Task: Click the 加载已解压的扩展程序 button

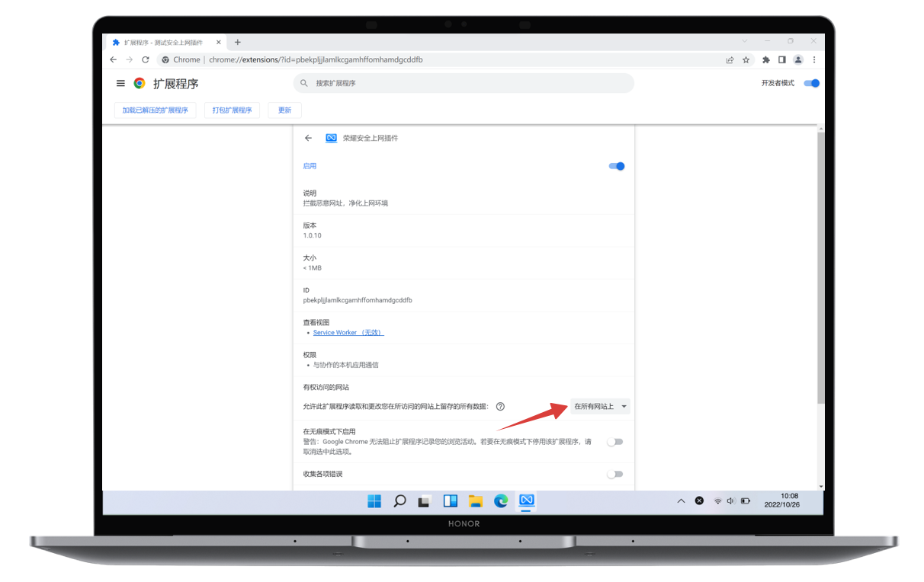Action: pyautogui.click(x=156, y=110)
